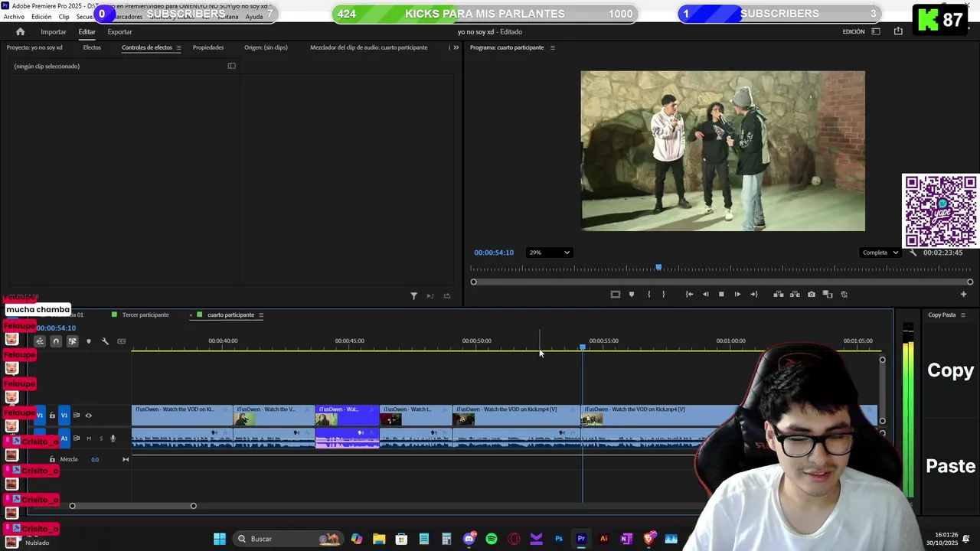This screenshot has width=980, height=551.
Task: Open the Efectos panel tab
Action: click(x=92, y=47)
